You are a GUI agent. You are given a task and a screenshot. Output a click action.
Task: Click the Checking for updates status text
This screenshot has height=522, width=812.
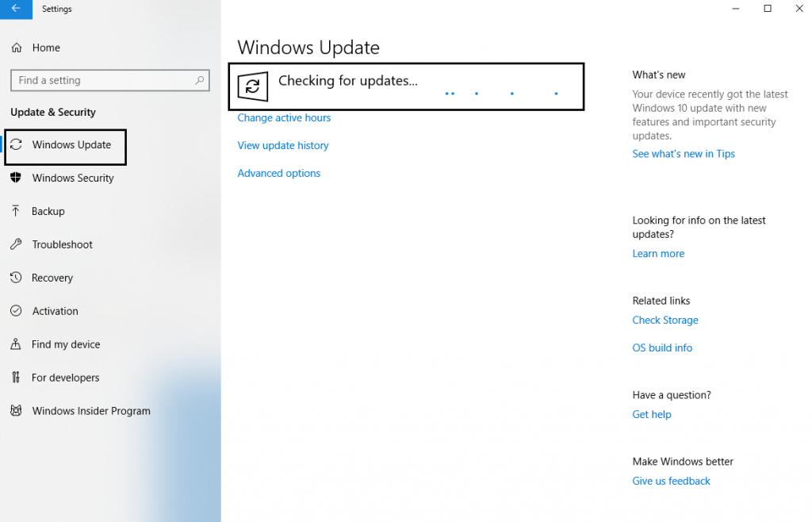(x=347, y=81)
